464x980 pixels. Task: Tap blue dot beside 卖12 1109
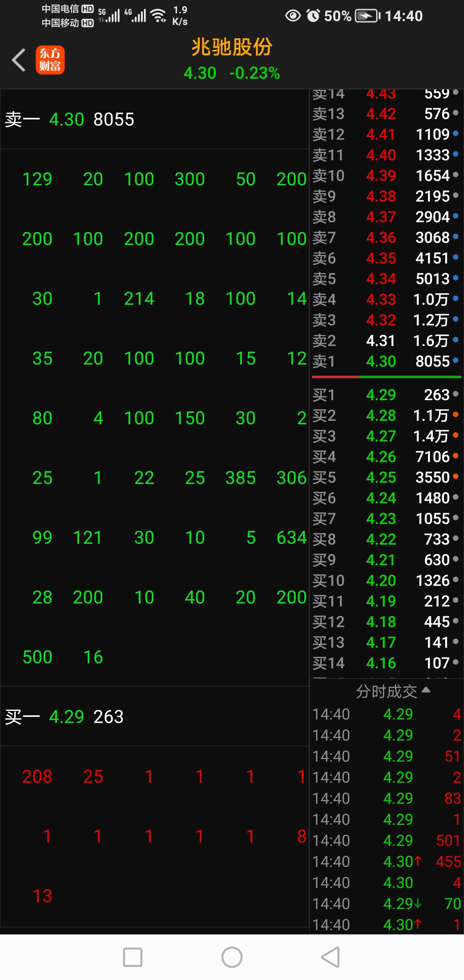[x=456, y=133]
